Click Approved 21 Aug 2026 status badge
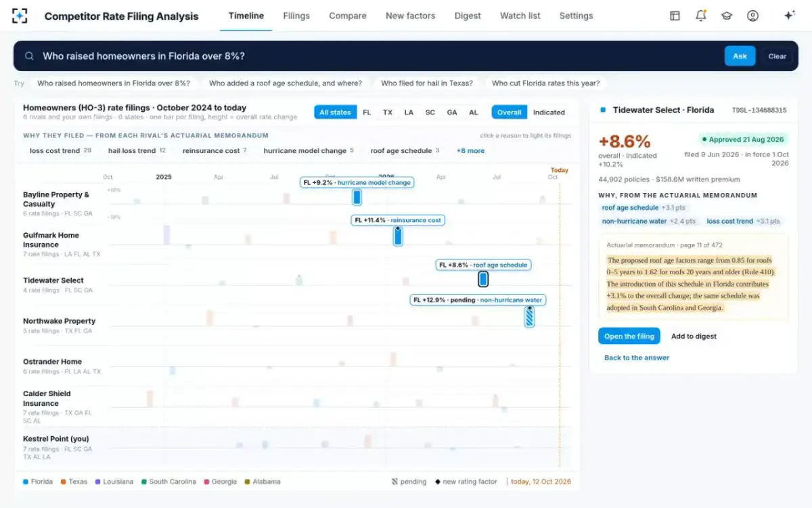Screen dimensions: 812x508 (x=742, y=140)
